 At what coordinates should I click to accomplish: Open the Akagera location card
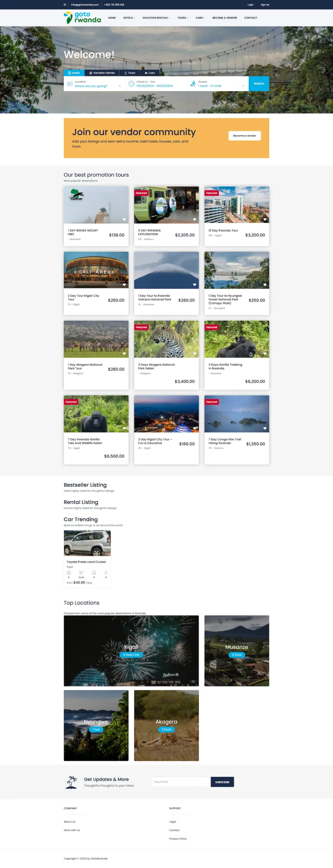pos(166,725)
